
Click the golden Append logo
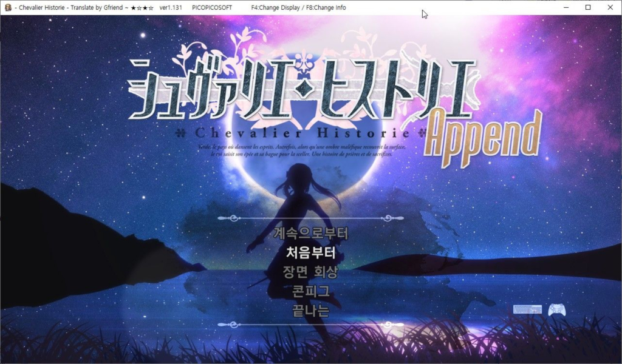[x=483, y=134]
